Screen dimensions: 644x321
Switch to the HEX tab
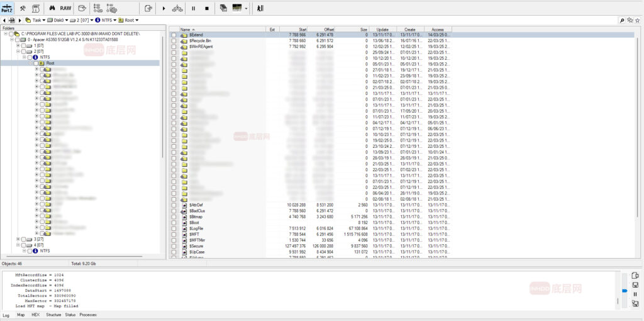[x=35, y=315]
